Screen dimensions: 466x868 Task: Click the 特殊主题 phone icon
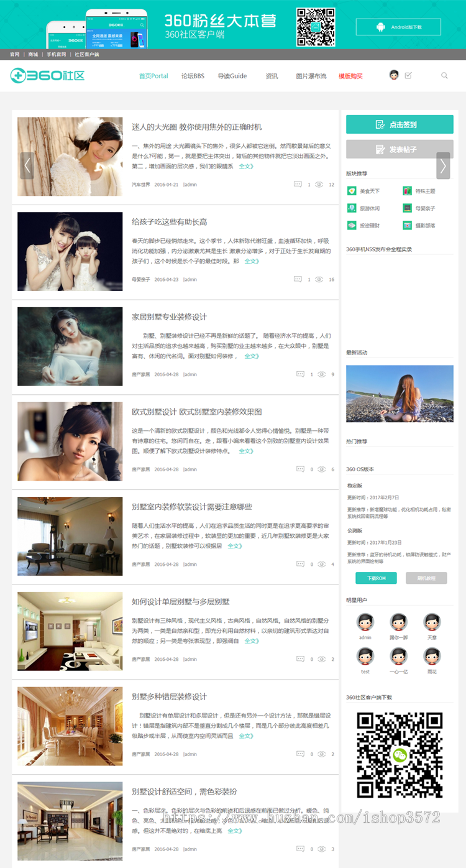[x=407, y=191]
